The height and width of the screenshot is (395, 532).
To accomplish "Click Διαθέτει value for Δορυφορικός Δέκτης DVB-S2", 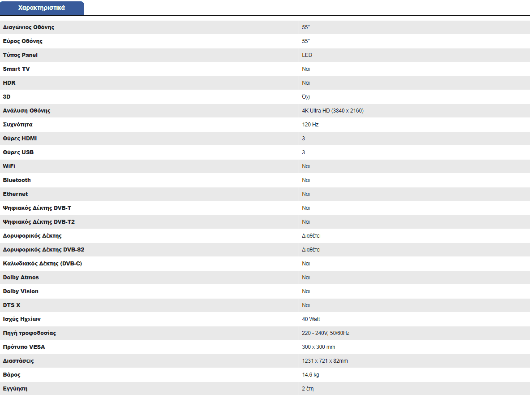I will [311, 250].
